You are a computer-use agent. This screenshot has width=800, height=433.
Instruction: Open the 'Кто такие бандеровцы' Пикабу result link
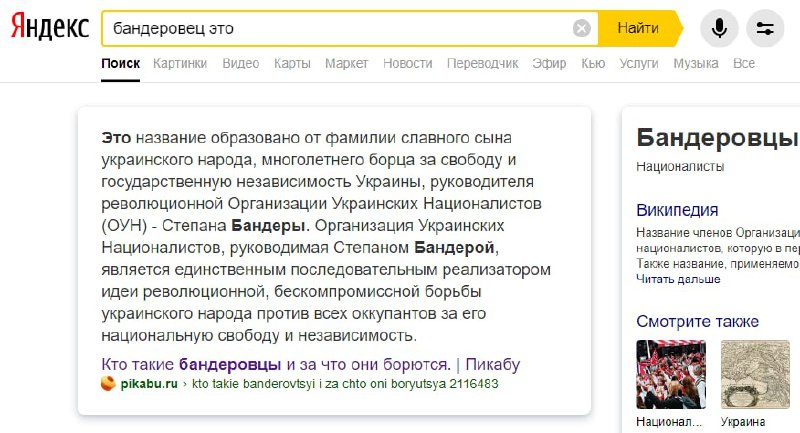point(311,364)
